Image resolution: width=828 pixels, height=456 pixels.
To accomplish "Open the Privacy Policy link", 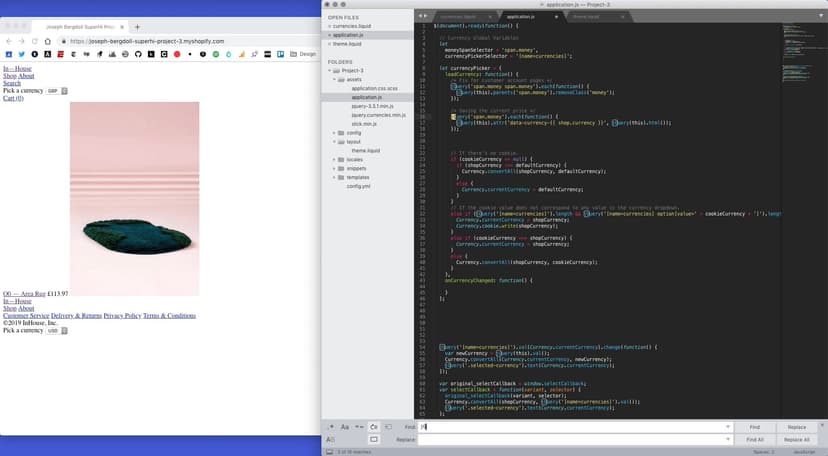I will click(122, 315).
